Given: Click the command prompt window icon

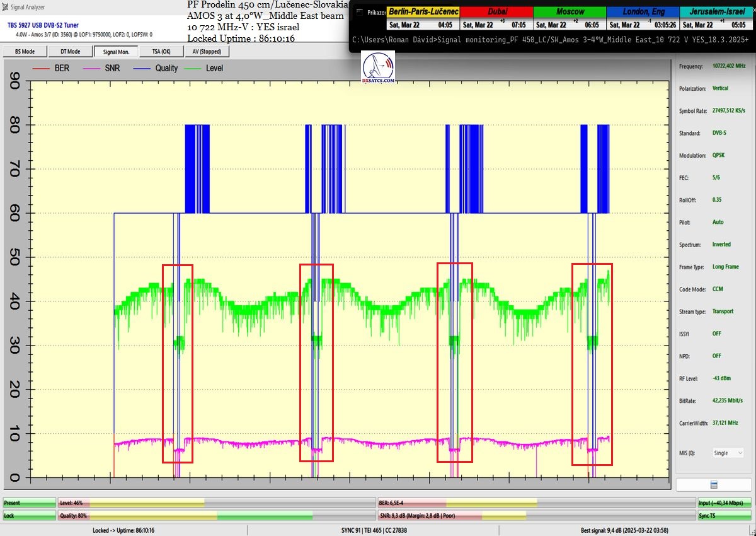Looking at the screenshot, I should tap(359, 12).
